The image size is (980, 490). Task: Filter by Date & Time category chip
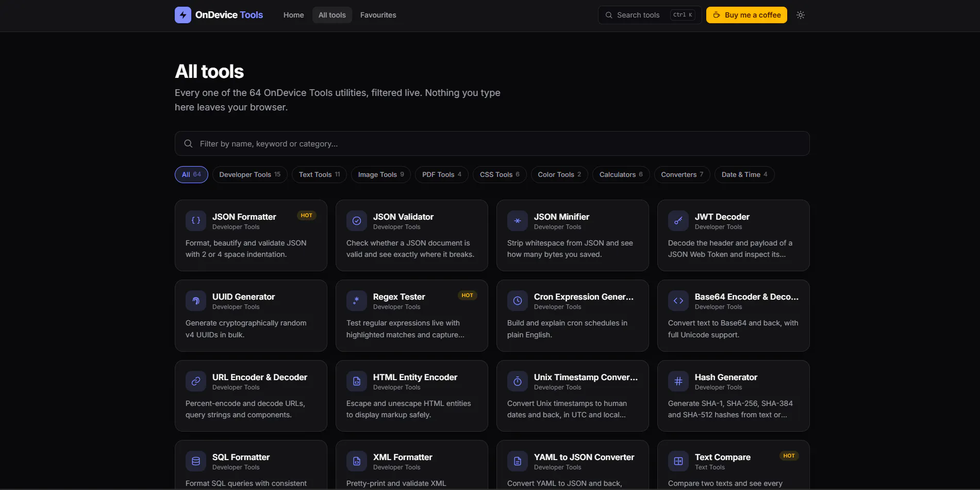744,174
